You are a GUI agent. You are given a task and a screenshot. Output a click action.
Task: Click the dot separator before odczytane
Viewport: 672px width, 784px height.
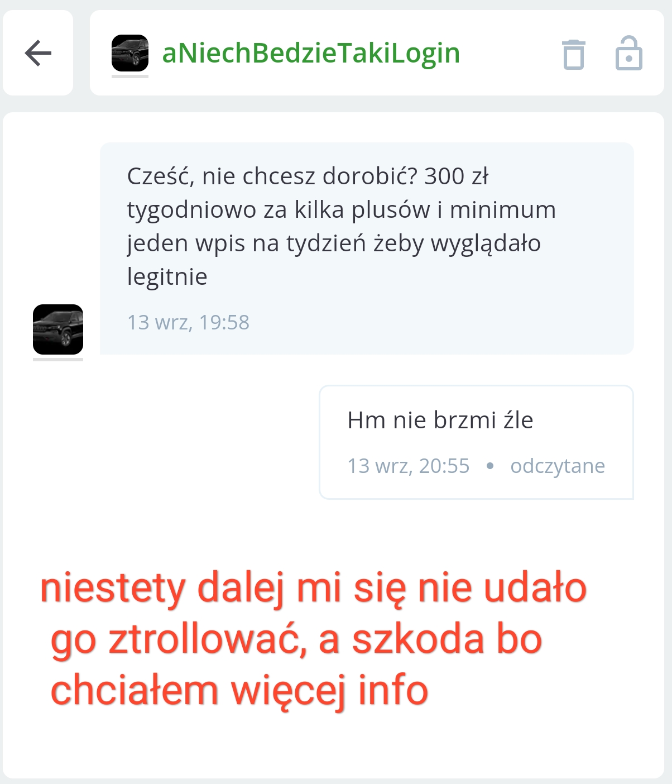(490, 466)
